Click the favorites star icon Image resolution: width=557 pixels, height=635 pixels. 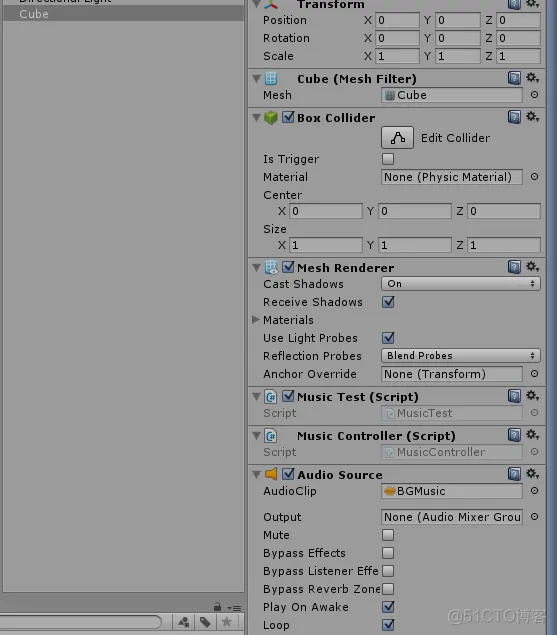[x=226, y=622]
